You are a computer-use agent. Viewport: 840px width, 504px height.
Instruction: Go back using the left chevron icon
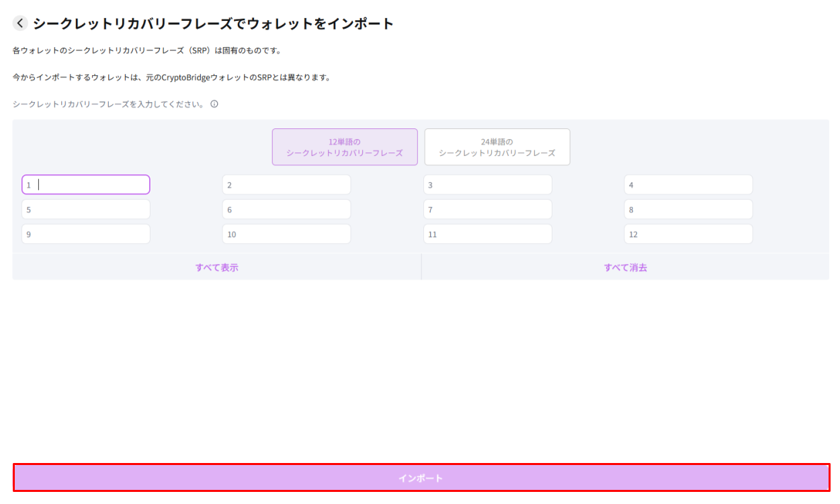click(x=20, y=24)
